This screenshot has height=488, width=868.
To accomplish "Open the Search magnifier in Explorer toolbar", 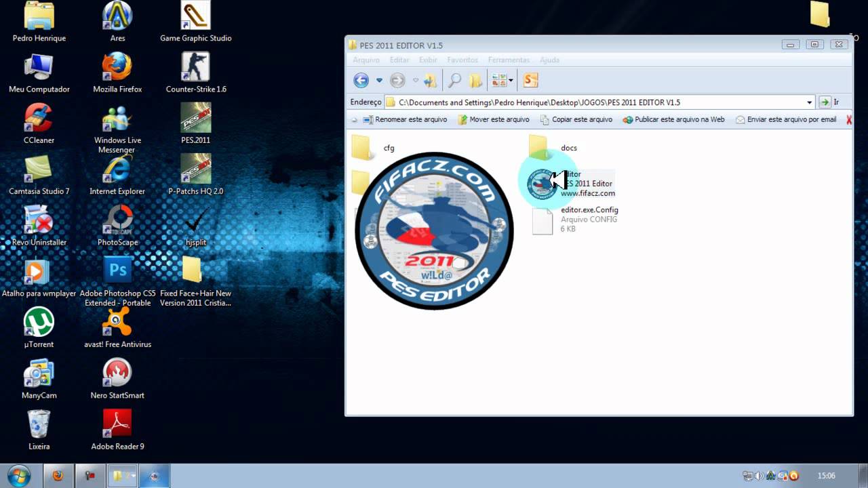I will (454, 81).
